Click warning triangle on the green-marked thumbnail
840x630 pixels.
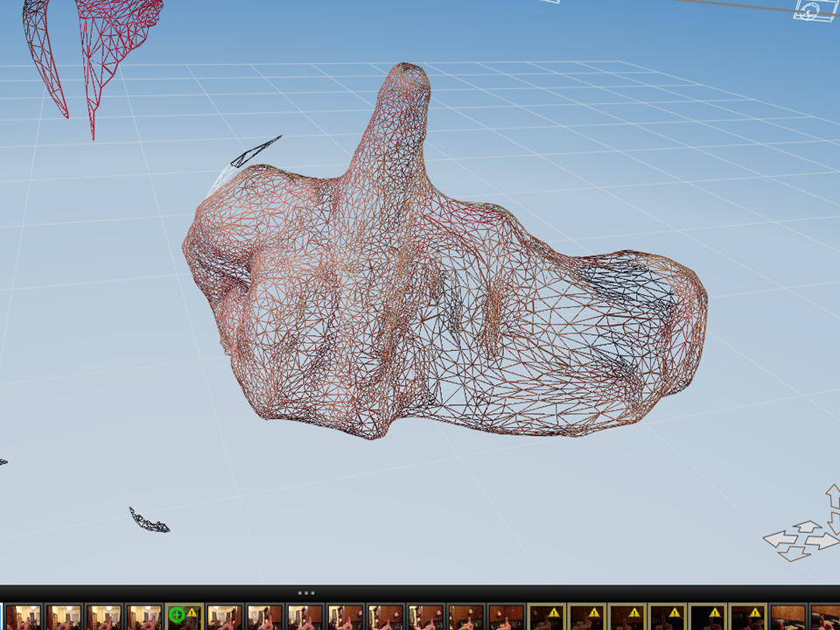coord(192,612)
